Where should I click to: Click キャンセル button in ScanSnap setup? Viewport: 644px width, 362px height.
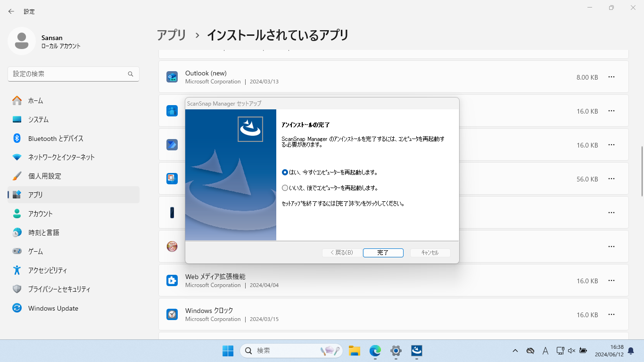pos(430,253)
